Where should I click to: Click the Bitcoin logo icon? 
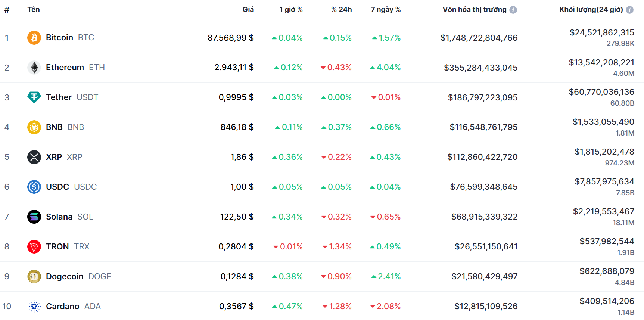34,38
